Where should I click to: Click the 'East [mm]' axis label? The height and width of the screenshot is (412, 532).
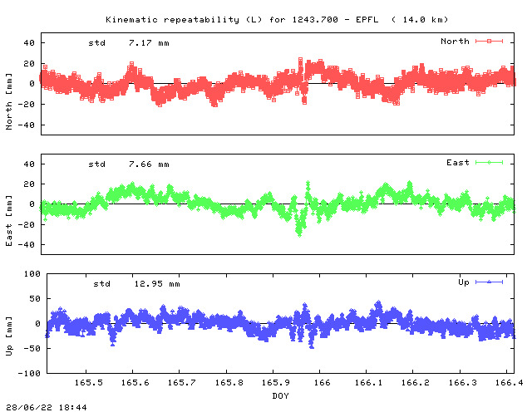9,220
